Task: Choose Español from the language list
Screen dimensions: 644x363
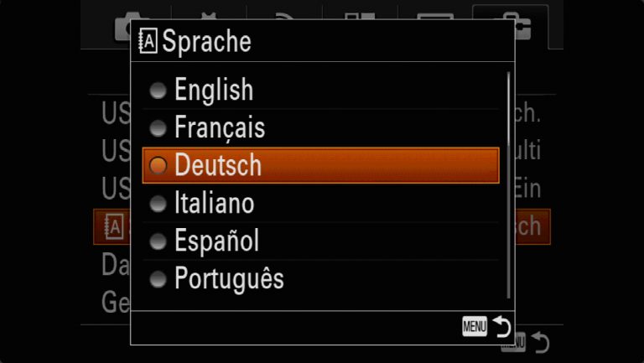Action: [x=321, y=241]
